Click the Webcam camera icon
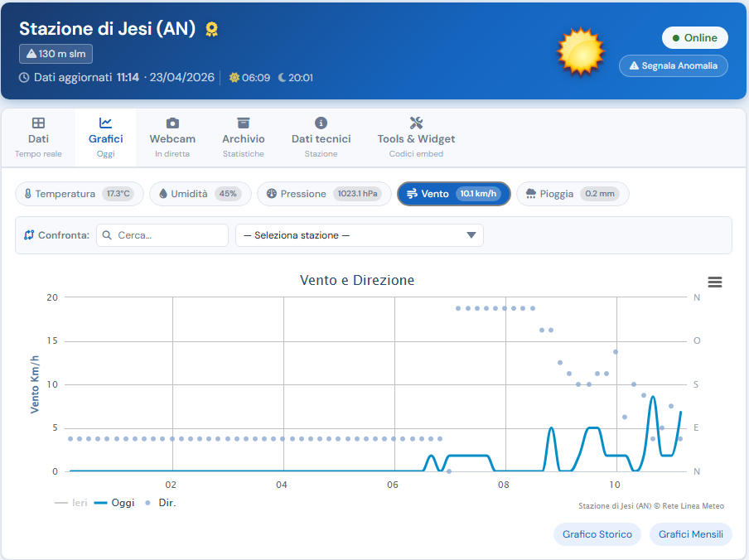Image resolution: width=749 pixels, height=560 pixels. [x=172, y=123]
